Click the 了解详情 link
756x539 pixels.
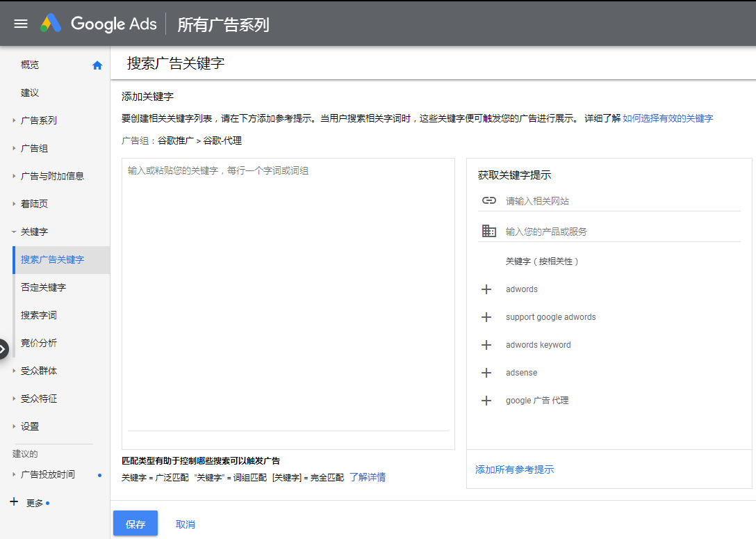pyautogui.click(x=368, y=477)
